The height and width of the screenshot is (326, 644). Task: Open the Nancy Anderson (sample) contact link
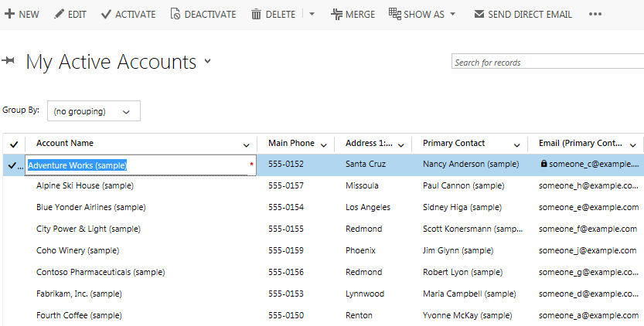pyautogui.click(x=470, y=165)
